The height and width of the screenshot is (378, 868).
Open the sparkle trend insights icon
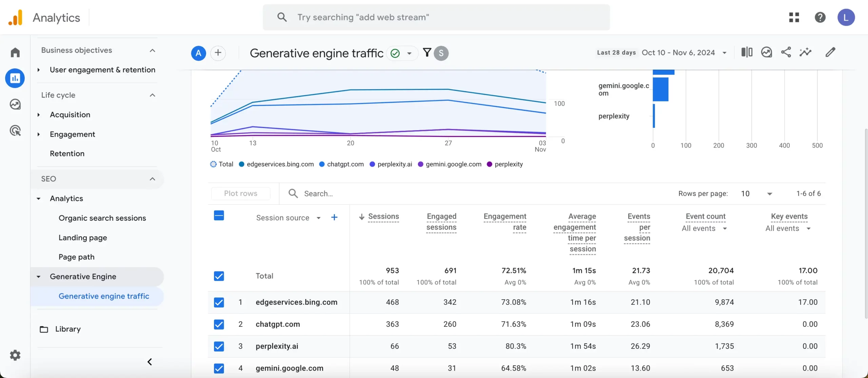pos(806,52)
